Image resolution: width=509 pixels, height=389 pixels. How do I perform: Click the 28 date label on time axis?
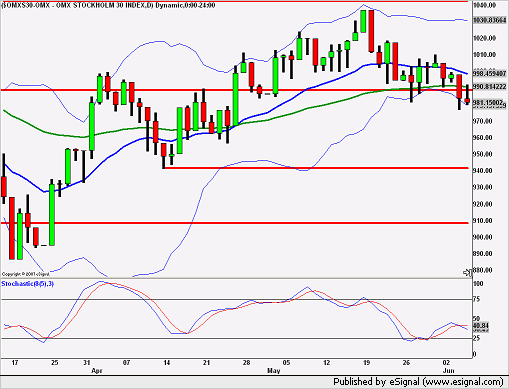point(246,363)
